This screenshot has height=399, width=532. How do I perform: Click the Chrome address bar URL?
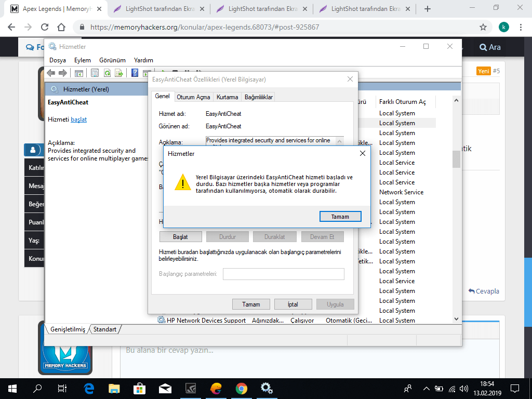point(205,27)
